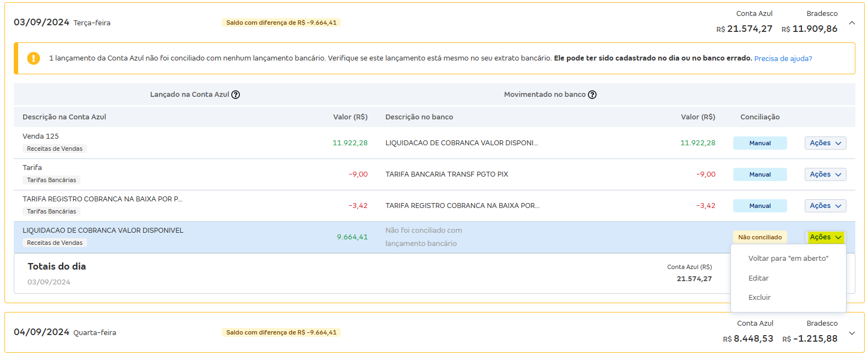
Task: Click the 03/09/2024 balance difference badge
Action: click(281, 23)
